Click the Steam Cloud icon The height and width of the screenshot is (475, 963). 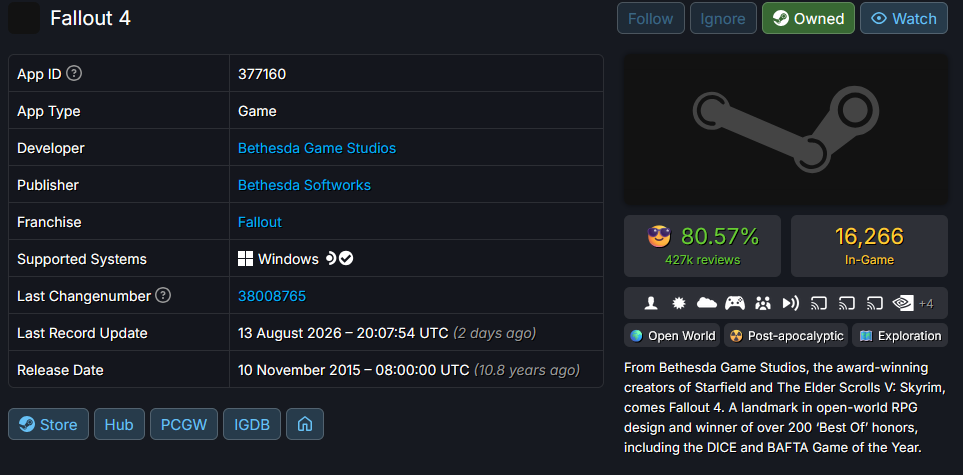[x=707, y=303]
